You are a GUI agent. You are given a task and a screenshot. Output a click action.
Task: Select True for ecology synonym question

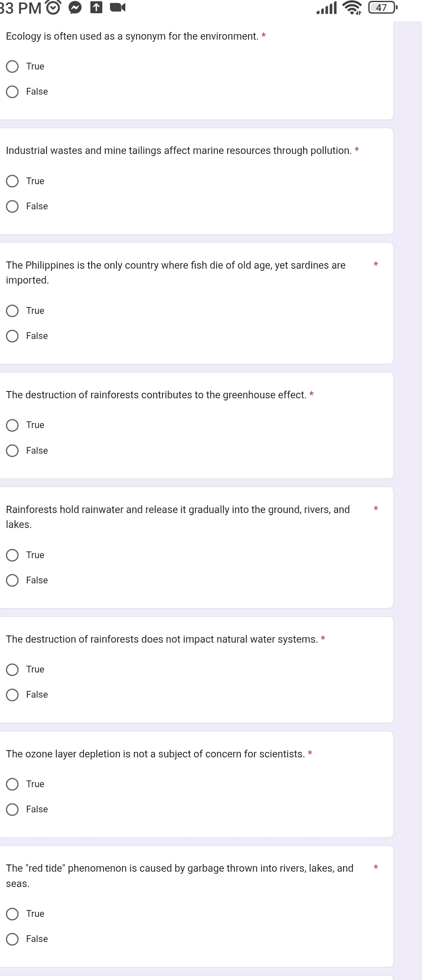tap(12, 67)
